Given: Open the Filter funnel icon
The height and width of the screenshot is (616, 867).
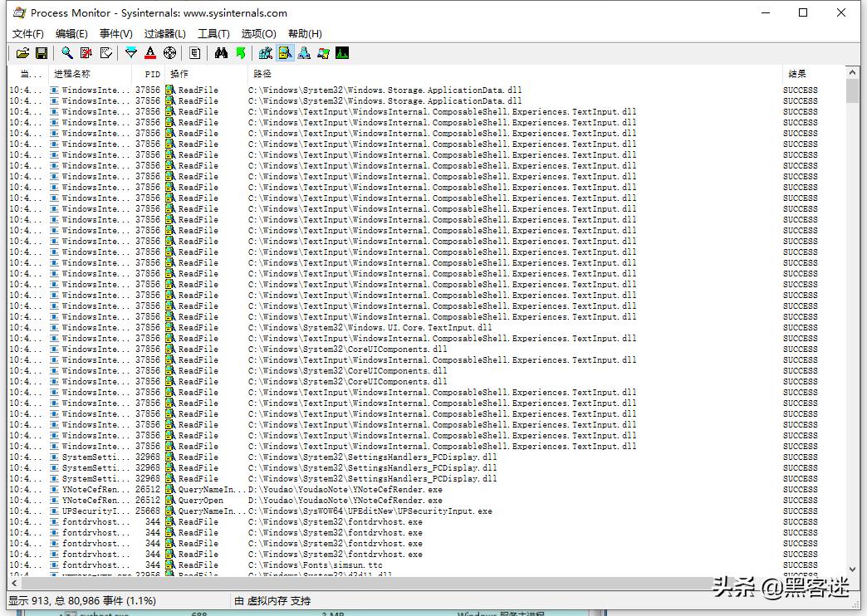Looking at the screenshot, I should click(x=131, y=53).
